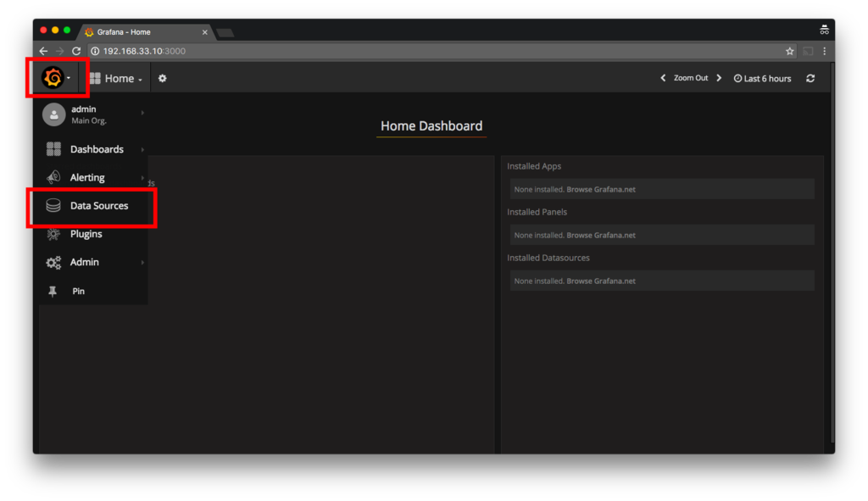The image size is (868, 501).
Task: Shift time range back with left chevron
Action: click(663, 78)
